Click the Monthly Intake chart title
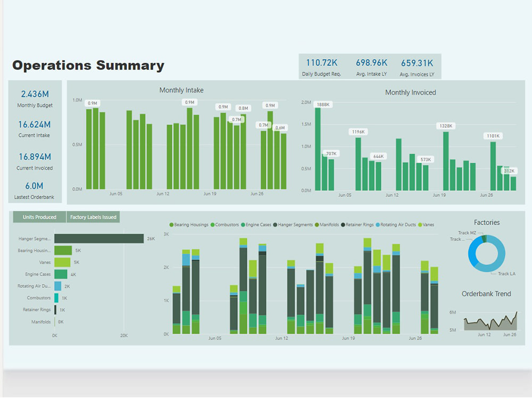The image size is (532, 399). pos(181,90)
